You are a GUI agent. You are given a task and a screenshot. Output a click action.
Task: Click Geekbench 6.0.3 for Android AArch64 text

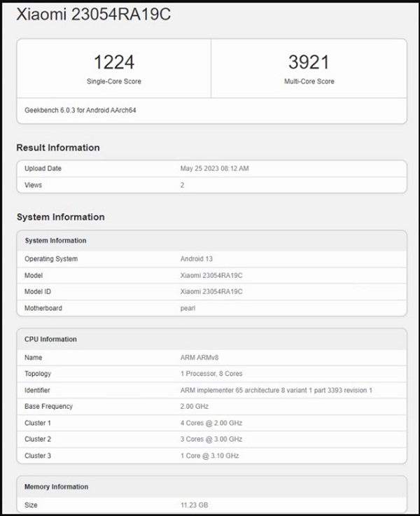click(80, 110)
